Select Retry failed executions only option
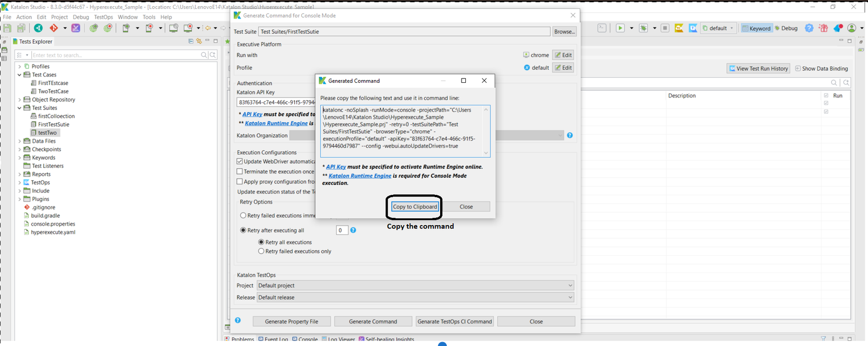The image size is (868, 346). pos(261,251)
